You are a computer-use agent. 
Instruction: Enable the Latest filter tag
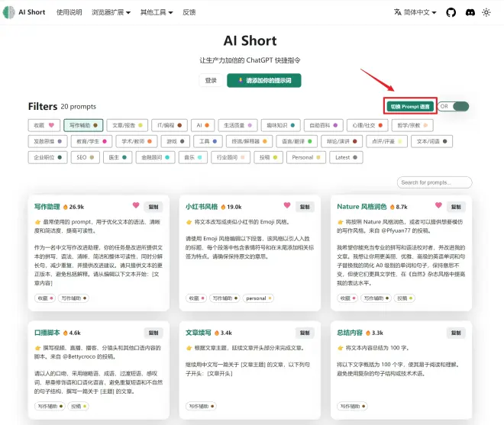click(x=346, y=157)
